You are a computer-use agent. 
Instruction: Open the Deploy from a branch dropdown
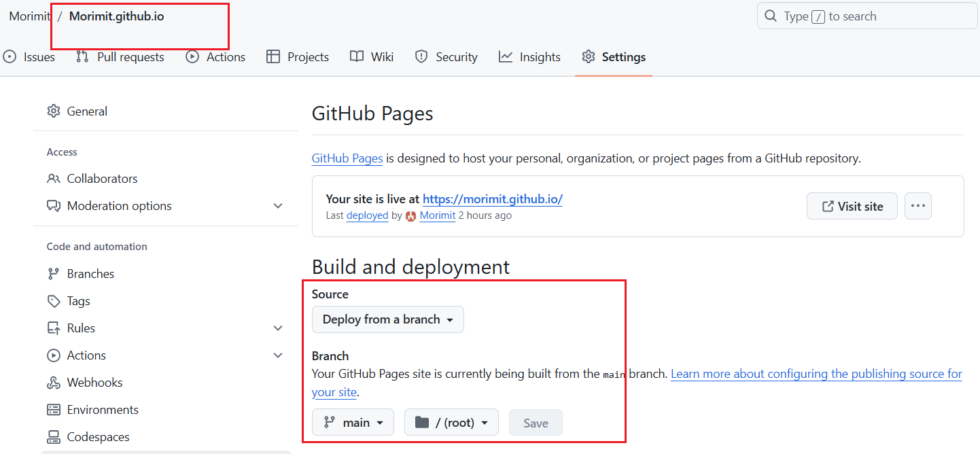click(x=387, y=319)
